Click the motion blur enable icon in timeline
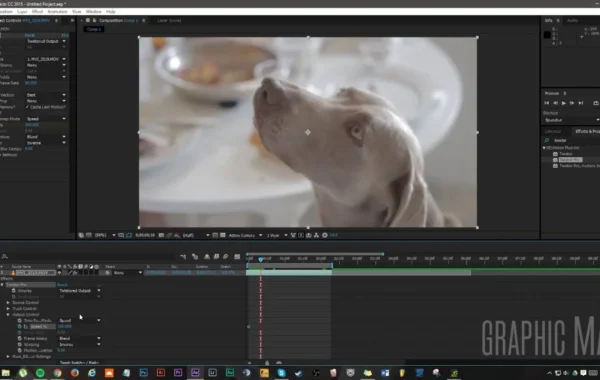Screen dimensions: 600x380 [x=225, y=256]
